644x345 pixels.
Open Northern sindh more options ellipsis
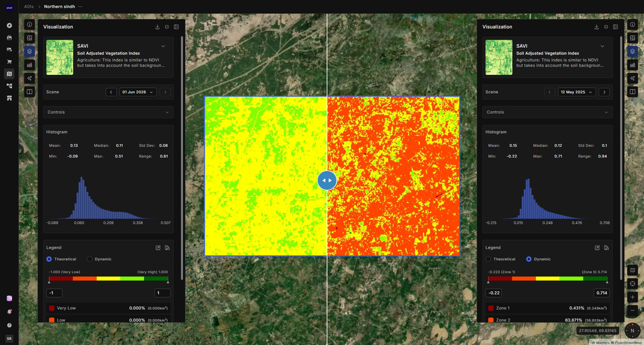[x=80, y=6]
